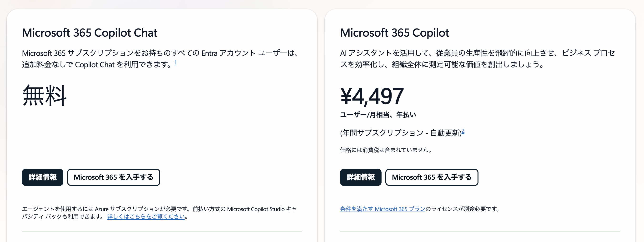Open 条件を満たす Microsoft 365 プラン link
Screen dimensions: 644x242
(382, 209)
